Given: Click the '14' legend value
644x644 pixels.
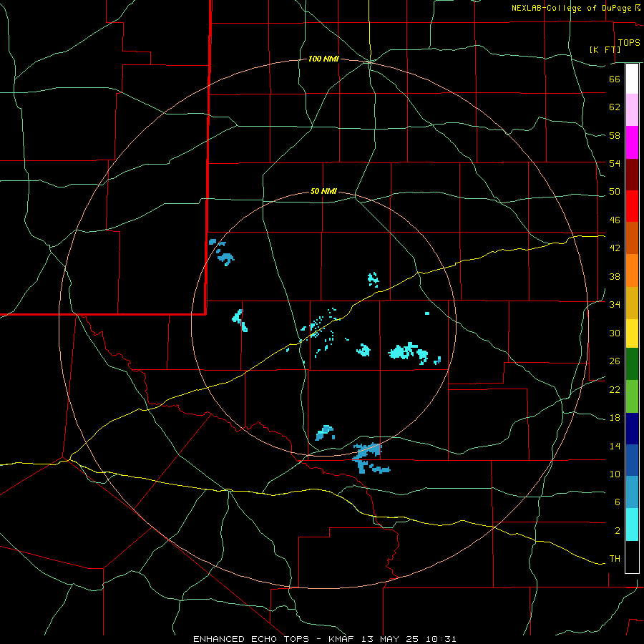Looking at the screenshot, I should point(615,446).
